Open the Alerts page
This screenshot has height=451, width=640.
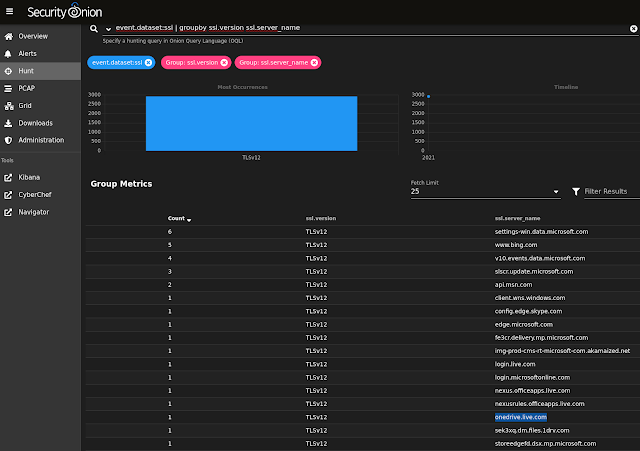(40, 54)
